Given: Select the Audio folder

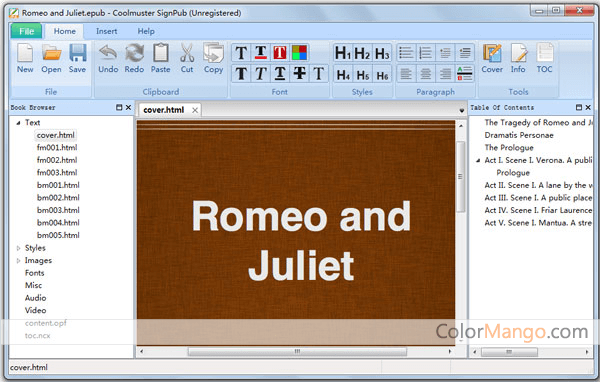Looking at the screenshot, I should [35, 298].
